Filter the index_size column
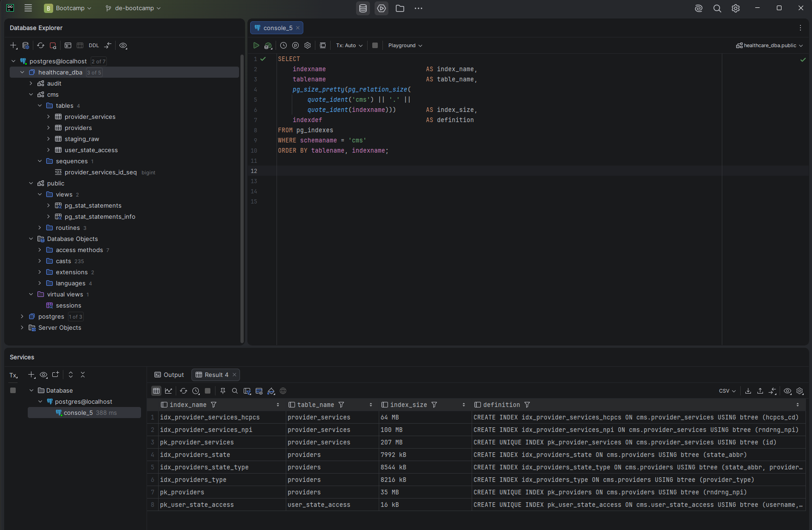This screenshot has height=530, width=812. coord(434,405)
